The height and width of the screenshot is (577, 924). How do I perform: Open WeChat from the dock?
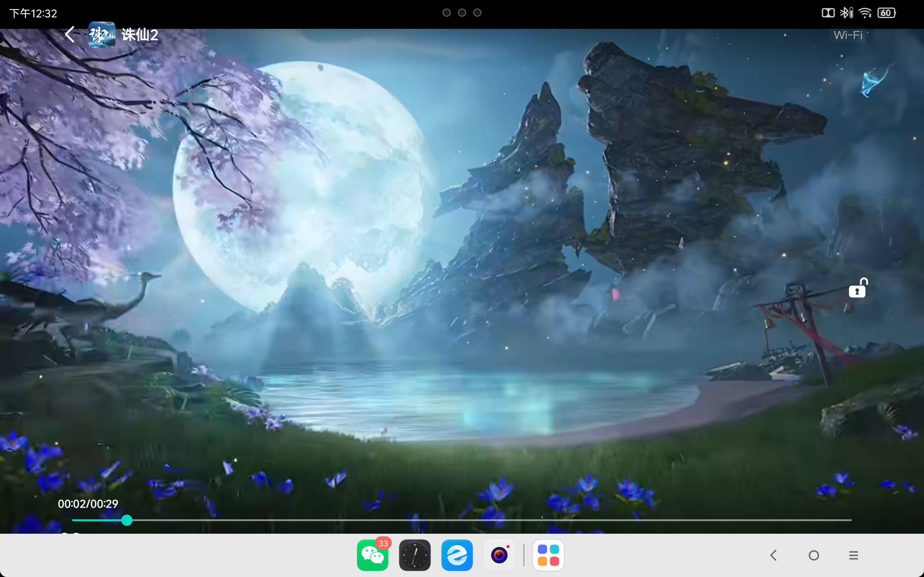372,555
